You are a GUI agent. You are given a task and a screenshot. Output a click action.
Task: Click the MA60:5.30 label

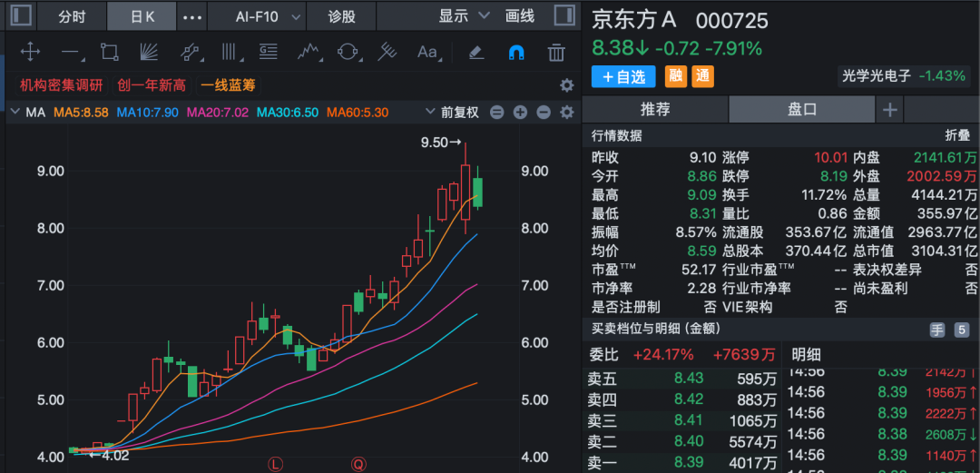(358, 113)
